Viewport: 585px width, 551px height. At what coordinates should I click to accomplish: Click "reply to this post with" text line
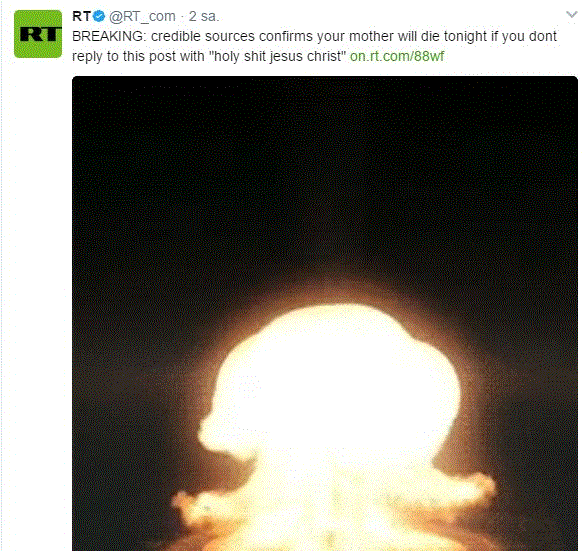click(138, 57)
